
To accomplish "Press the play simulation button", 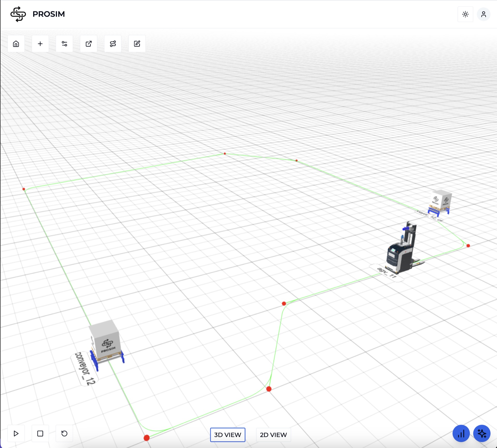I will click(16, 433).
